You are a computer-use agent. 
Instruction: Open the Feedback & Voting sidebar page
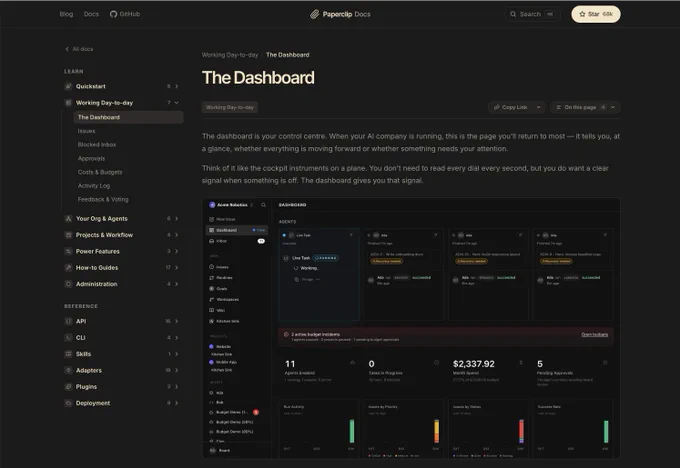[x=103, y=200]
